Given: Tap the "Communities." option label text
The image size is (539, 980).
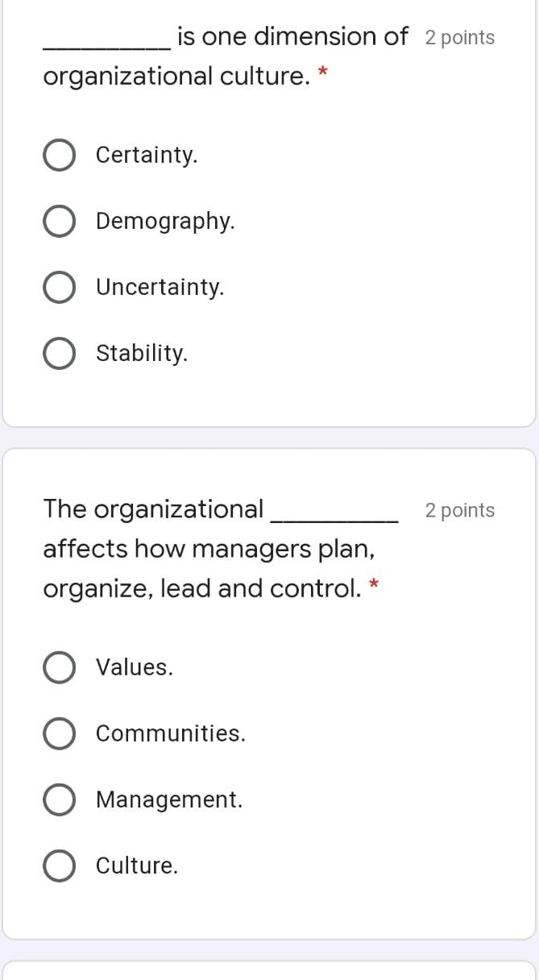Looking at the screenshot, I should click(170, 733).
